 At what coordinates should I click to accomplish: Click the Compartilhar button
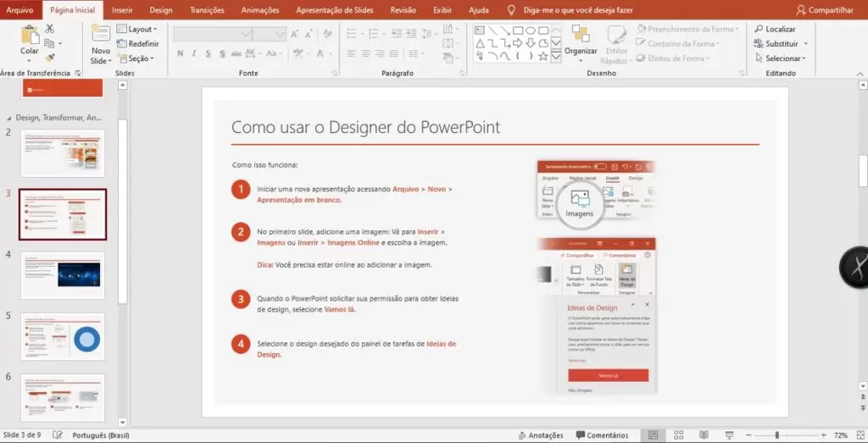click(x=826, y=10)
